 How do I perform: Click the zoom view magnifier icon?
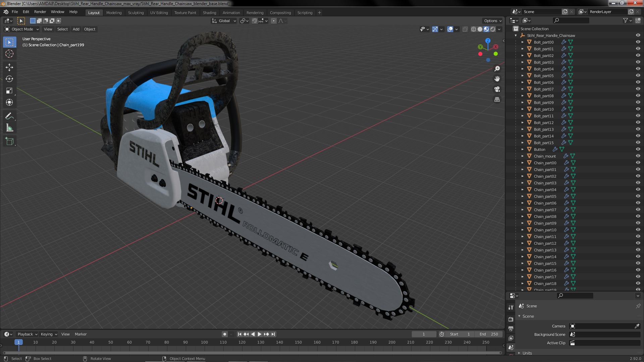[x=497, y=69]
